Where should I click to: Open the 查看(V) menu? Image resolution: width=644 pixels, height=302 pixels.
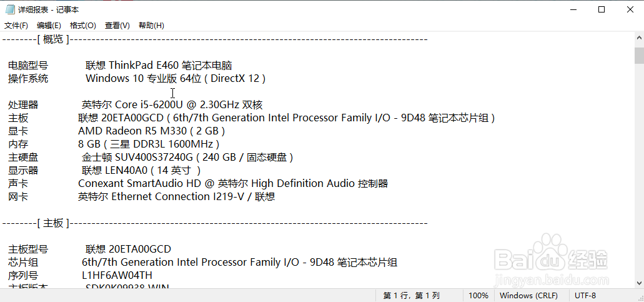click(x=117, y=26)
